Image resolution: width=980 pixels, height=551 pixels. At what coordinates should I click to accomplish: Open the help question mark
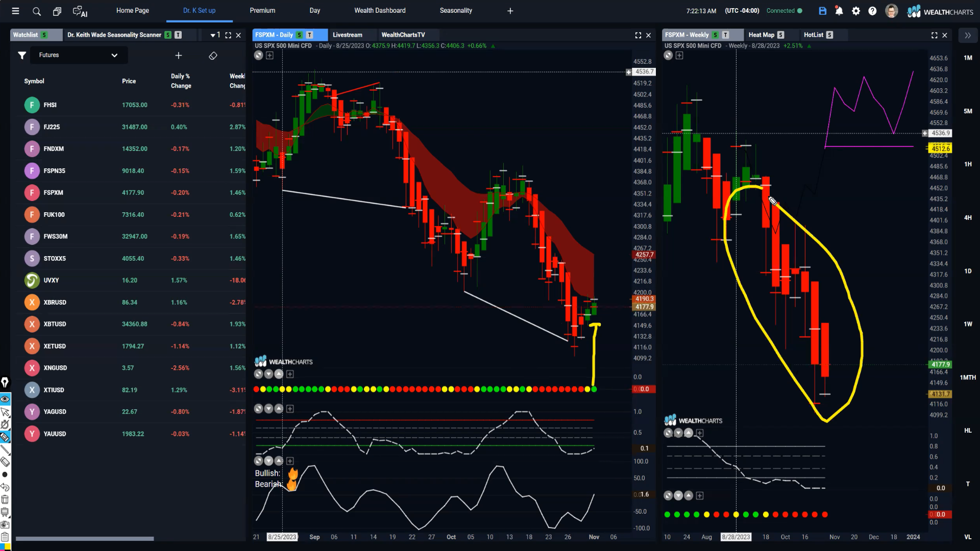[x=873, y=11]
